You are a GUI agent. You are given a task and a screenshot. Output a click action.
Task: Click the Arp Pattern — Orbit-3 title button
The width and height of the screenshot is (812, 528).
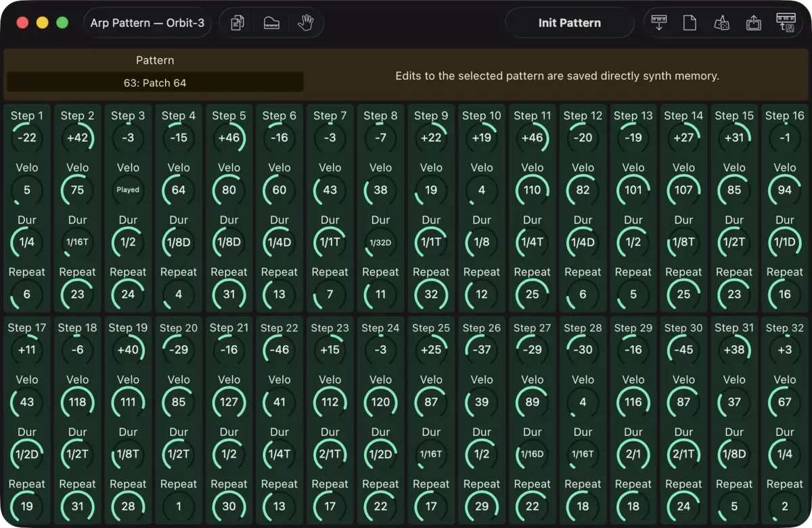tap(148, 23)
